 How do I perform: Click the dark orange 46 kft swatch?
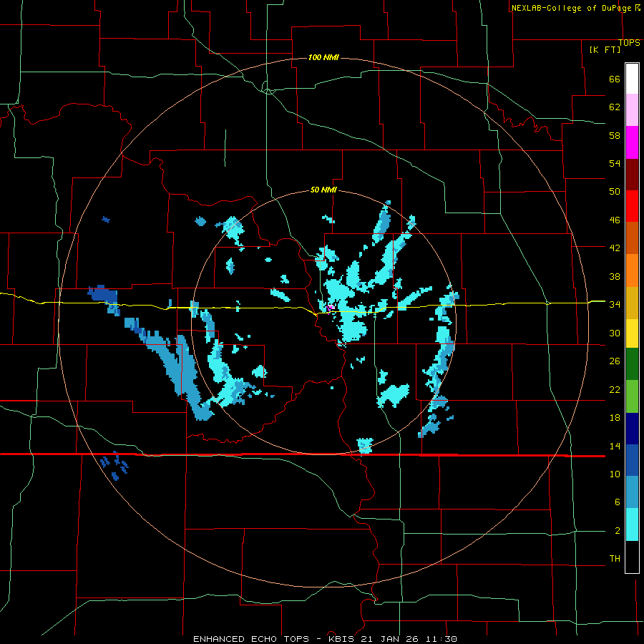click(632, 238)
